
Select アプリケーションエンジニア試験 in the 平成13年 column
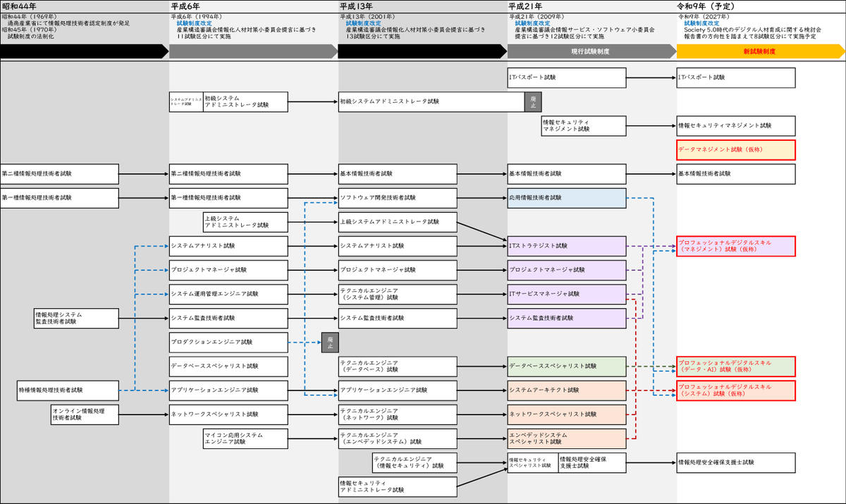pyautogui.click(x=398, y=390)
